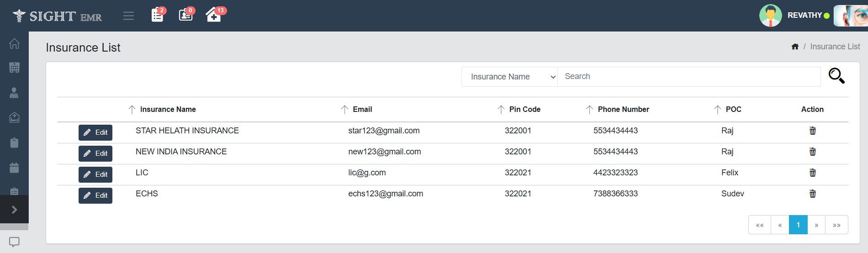Image resolution: width=868 pixels, height=253 pixels.
Task: Open the building icon in sidebar
Action: point(14,68)
